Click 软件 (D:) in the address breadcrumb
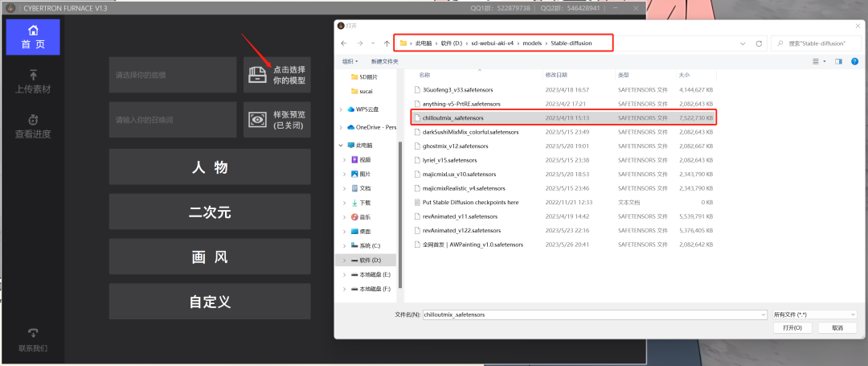 point(451,43)
